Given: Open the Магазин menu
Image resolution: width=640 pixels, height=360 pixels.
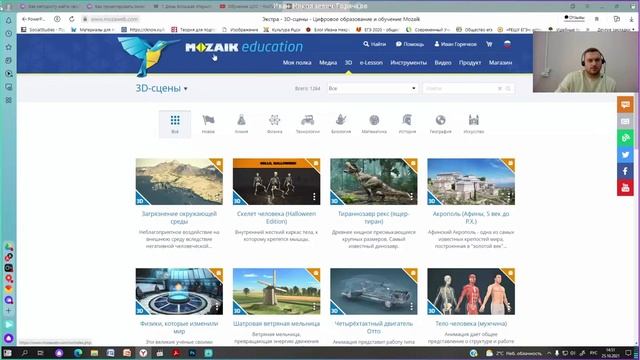Looking at the screenshot, I should tap(500, 62).
